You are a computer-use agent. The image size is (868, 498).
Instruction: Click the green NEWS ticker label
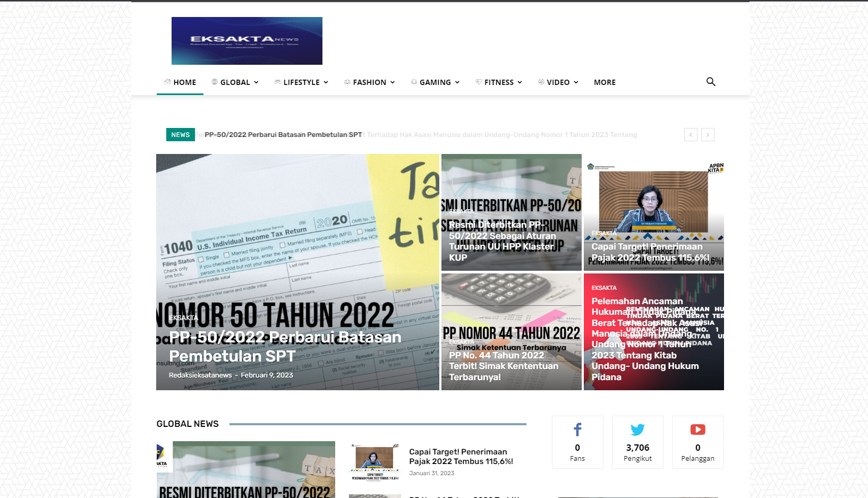[x=181, y=135]
